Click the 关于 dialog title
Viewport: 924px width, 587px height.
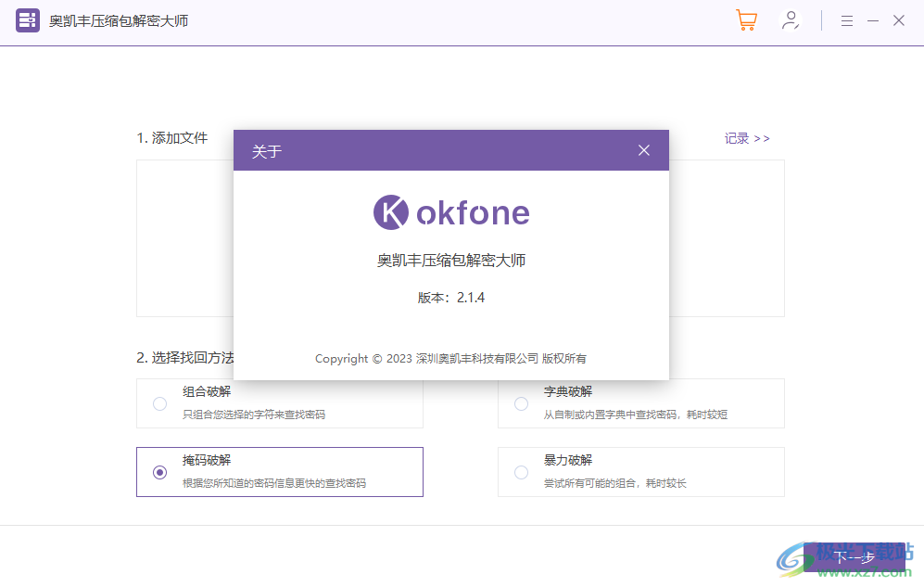pyautogui.click(x=267, y=151)
